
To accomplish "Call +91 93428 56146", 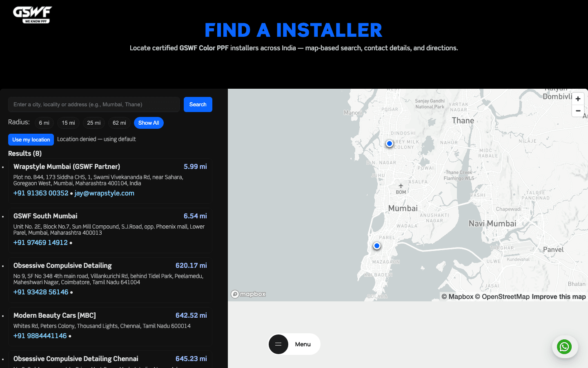I will 41,292.
